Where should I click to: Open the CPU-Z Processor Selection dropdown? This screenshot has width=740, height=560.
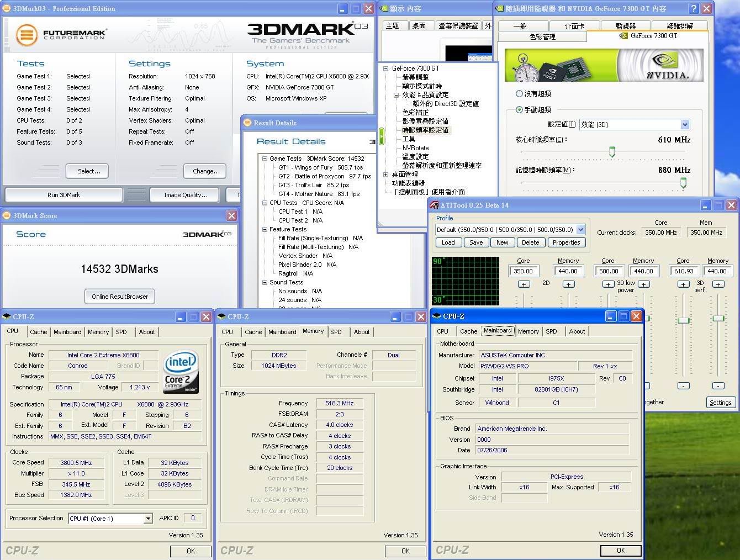(148, 518)
